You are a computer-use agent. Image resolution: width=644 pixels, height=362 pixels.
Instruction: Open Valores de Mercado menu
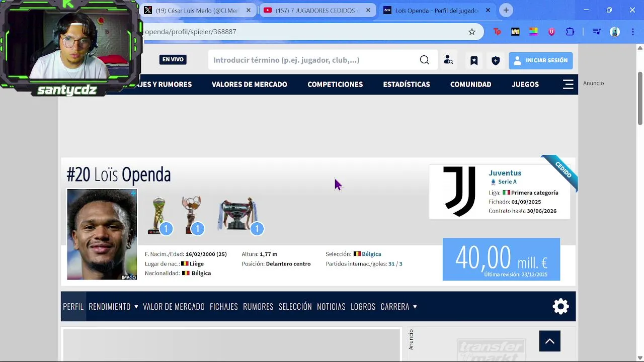[x=250, y=84]
